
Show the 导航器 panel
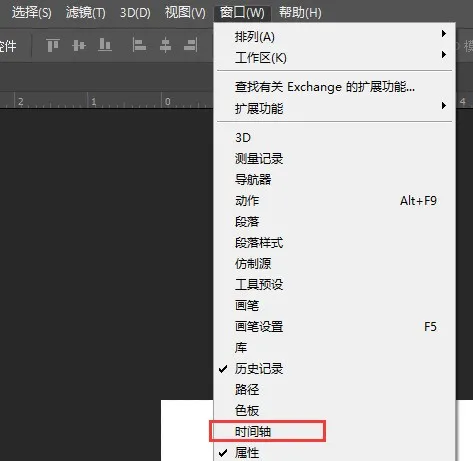click(x=334, y=180)
